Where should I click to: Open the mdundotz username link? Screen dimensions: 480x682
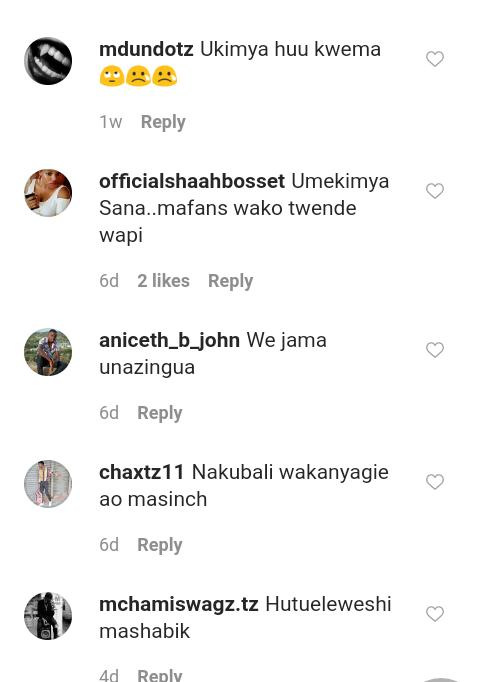pyautogui.click(x=146, y=49)
